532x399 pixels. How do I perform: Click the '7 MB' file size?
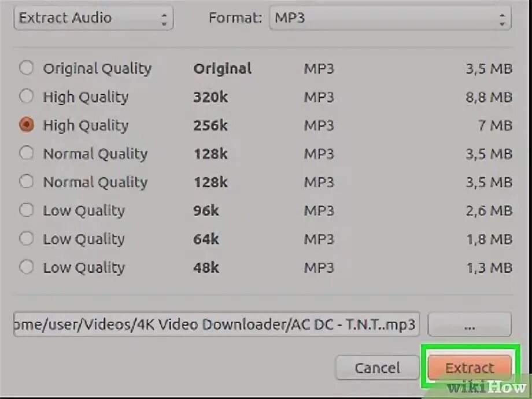[496, 126]
